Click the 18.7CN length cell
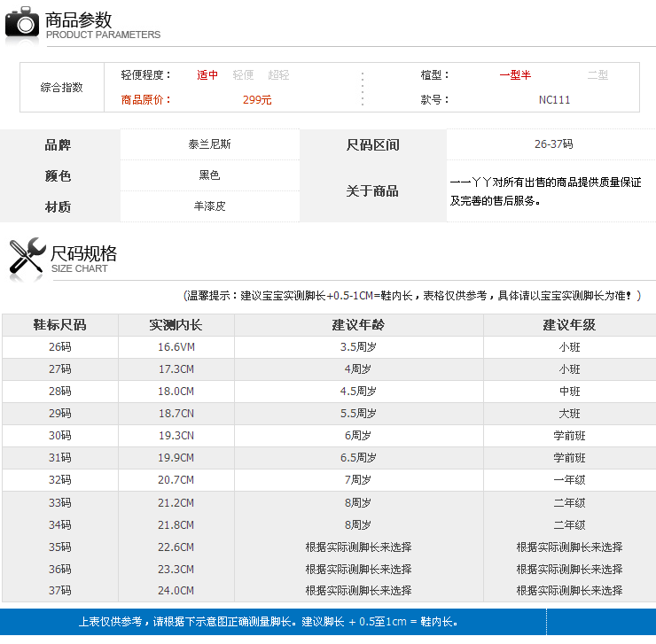Viewport: 656px width, 644px height. pos(176,414)
